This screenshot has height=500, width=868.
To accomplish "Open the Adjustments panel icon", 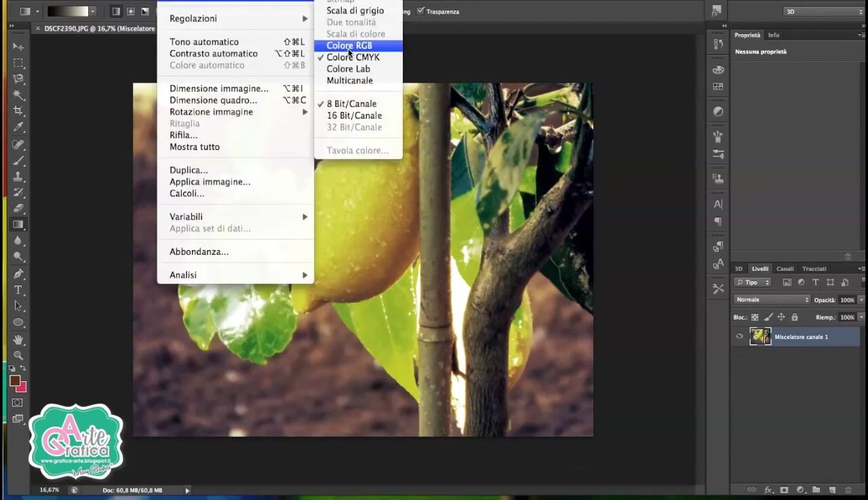I will [718, 111].
